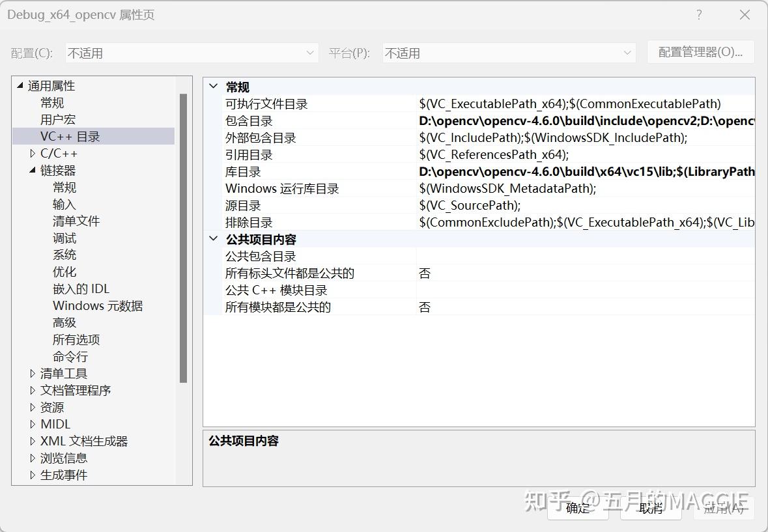Open the 平台(P) dropdown
768x532 pixels.
[x=626, y=53]
